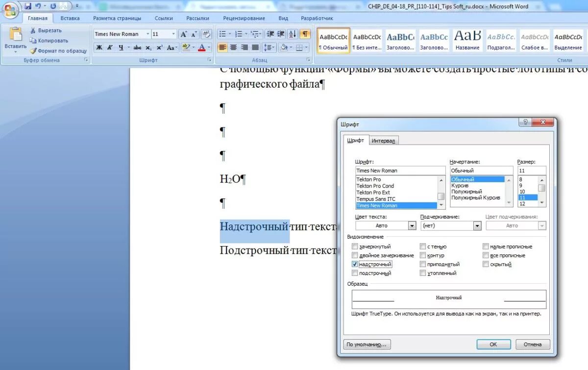The height and width of the screenshot is (370, 588).
Task: Center the text
Action: point(234,48)
